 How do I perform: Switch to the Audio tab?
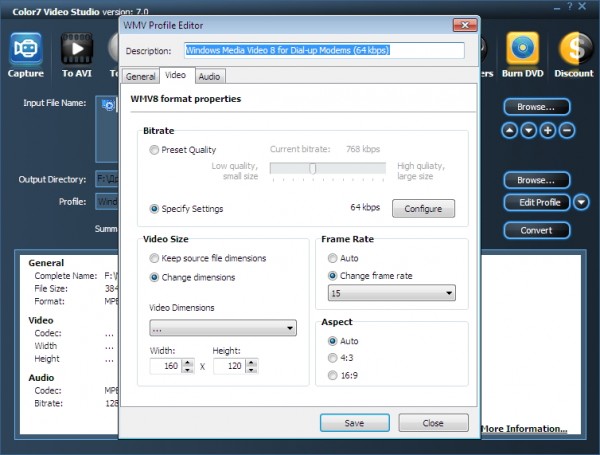click(209, 77)
